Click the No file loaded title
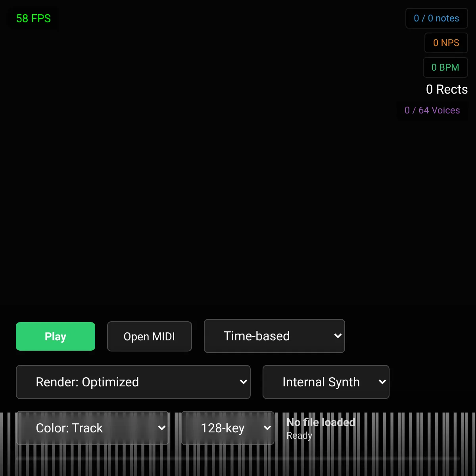The height and width of the screenshot is (476, 476). (x=321, y=422)
